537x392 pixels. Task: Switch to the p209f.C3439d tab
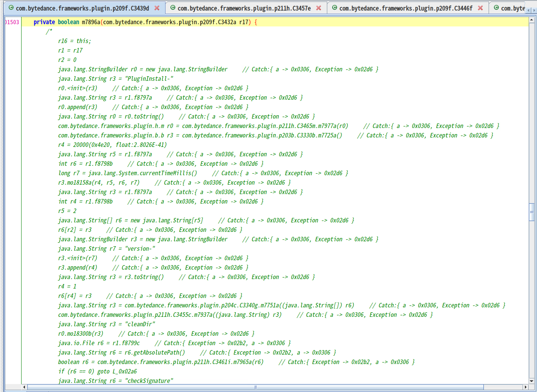pyautogui.click(x=82, y=8)
